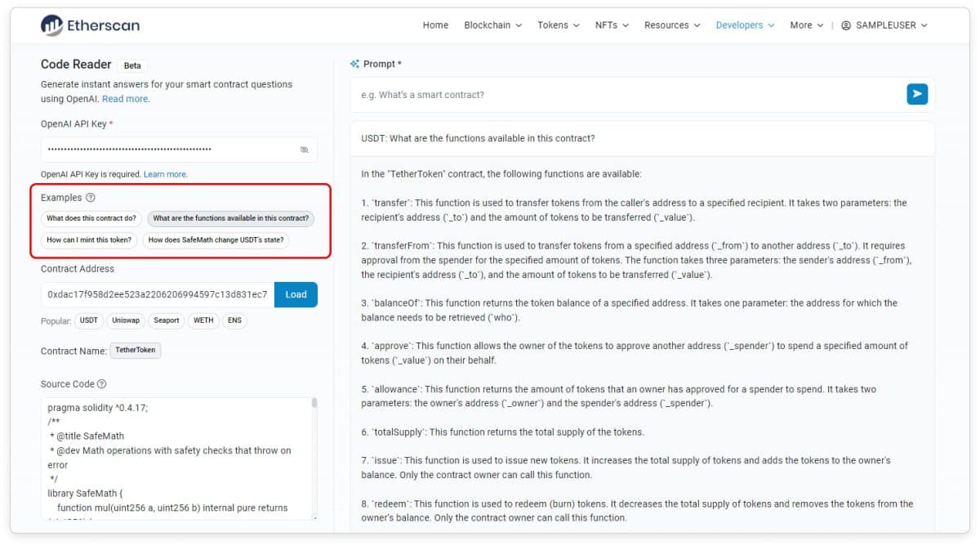This screenshot has height=546, width=980.
Task: Click the prompt input field
Action: (x=627, y=95)
